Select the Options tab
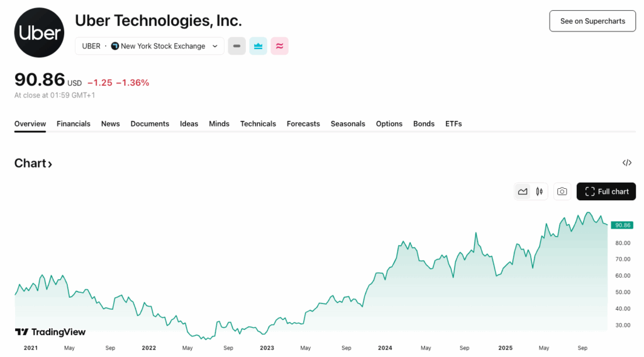644x357 pixels. [x=389, y=124]
